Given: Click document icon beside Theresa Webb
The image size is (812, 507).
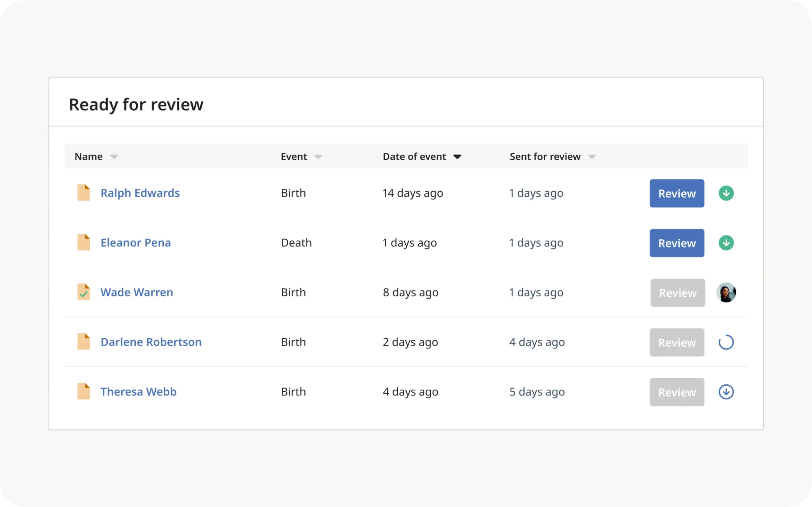Looking at the screenshot, I should tap(83, 391).
